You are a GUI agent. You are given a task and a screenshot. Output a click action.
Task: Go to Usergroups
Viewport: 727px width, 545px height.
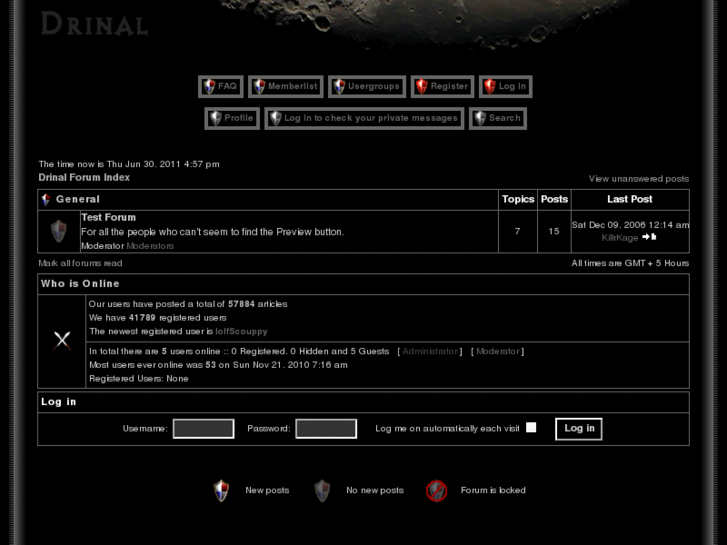coord(367,86)
